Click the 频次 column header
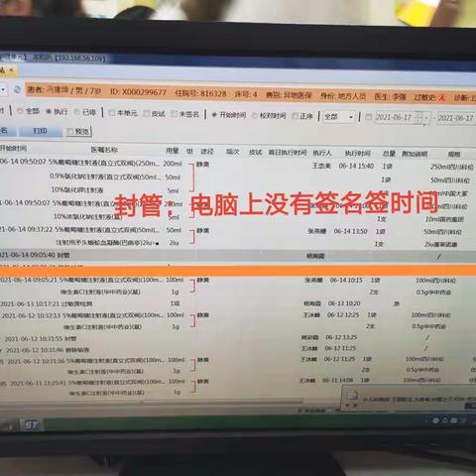The height and width of the screenshot is (476, 476). tap(232, 152)
